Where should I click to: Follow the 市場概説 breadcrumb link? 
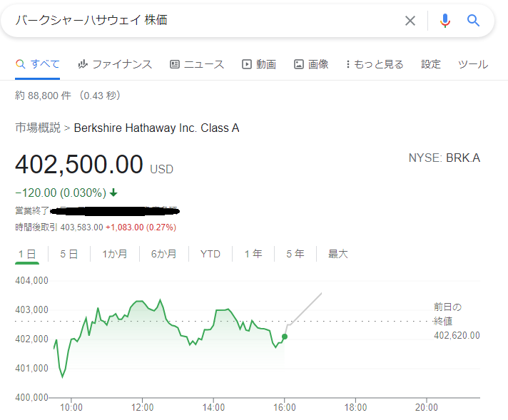(x=38, y=128)
